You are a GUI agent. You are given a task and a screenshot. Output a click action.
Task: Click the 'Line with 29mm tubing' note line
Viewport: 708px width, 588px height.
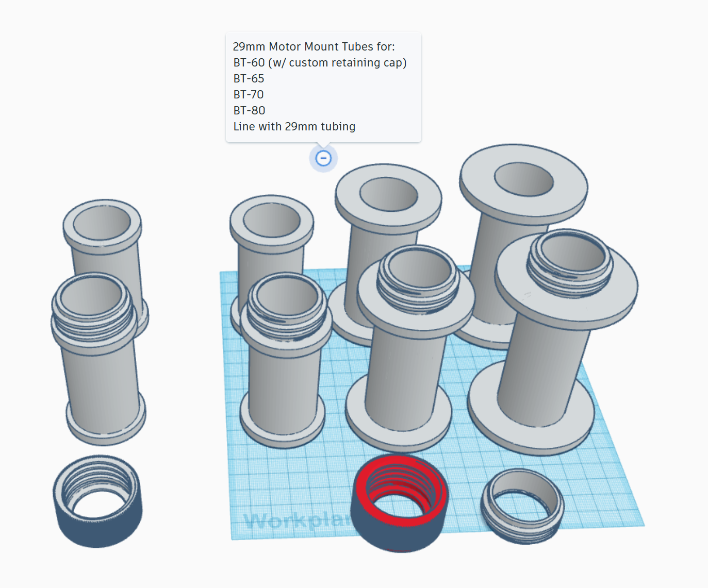[x=293, y=126]
